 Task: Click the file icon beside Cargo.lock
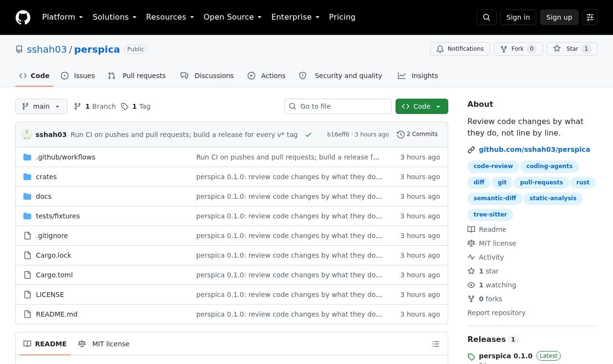pos(27,255)
